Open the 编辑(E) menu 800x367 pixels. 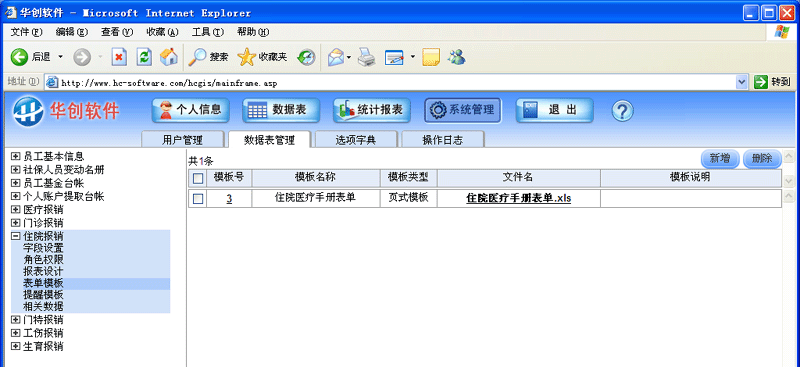72,32
